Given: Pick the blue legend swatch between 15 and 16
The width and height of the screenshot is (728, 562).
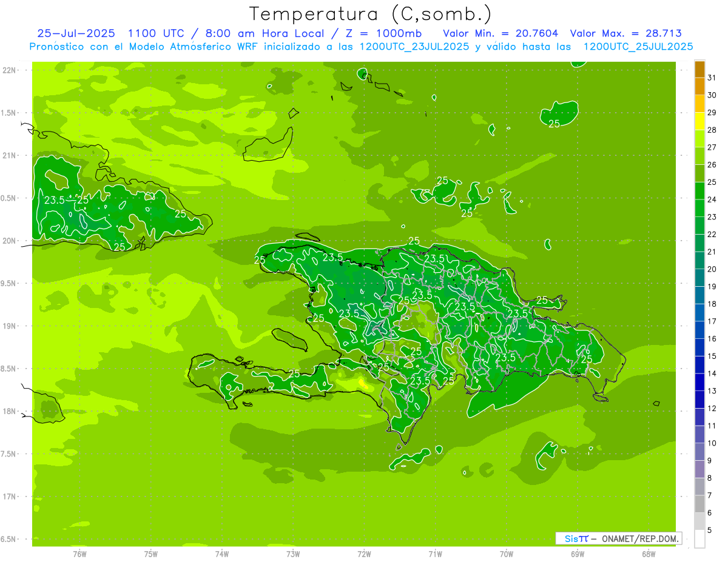Looking at the screenshot, I should [699, 347].
